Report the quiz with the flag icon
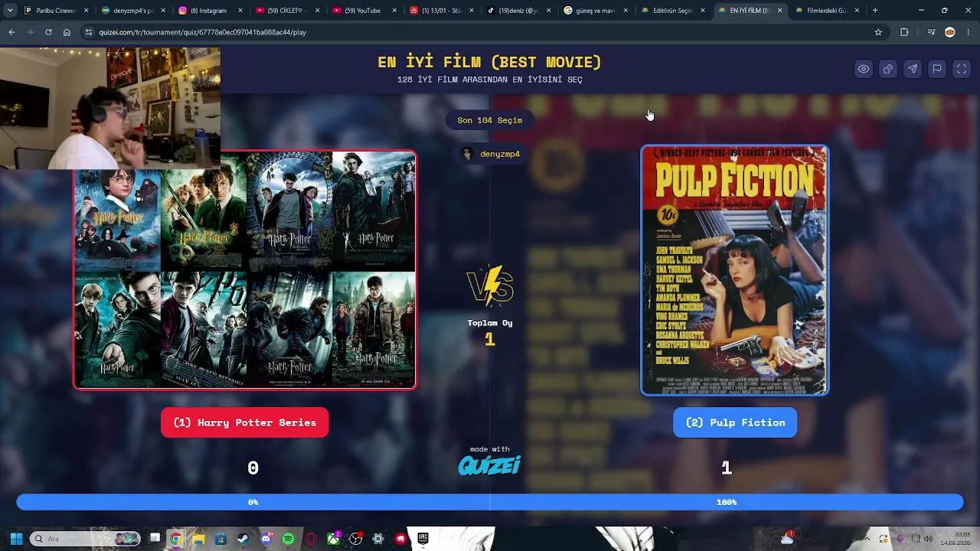This screenshot has height=551, width=980. tap(937, 69)
